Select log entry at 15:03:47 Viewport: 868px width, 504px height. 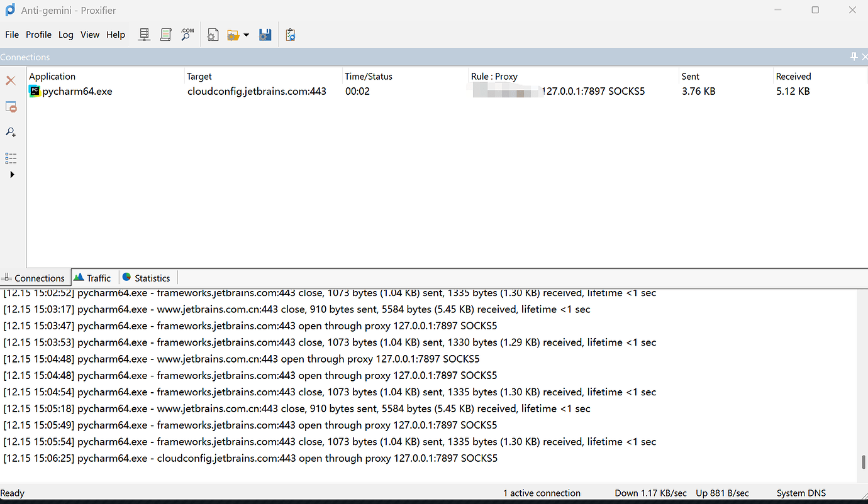250,326
